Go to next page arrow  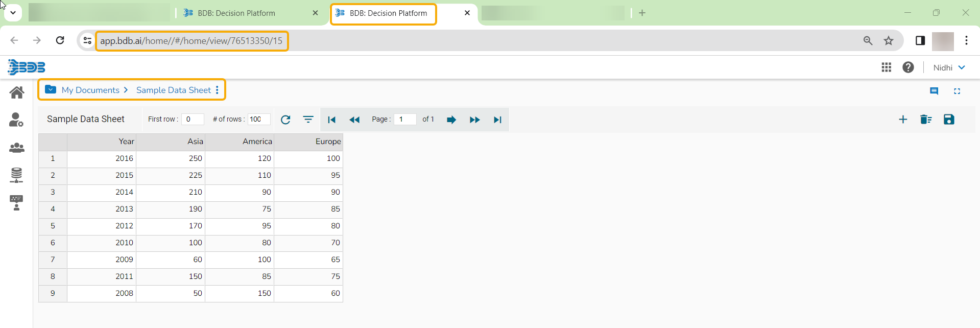click(451, 120)
